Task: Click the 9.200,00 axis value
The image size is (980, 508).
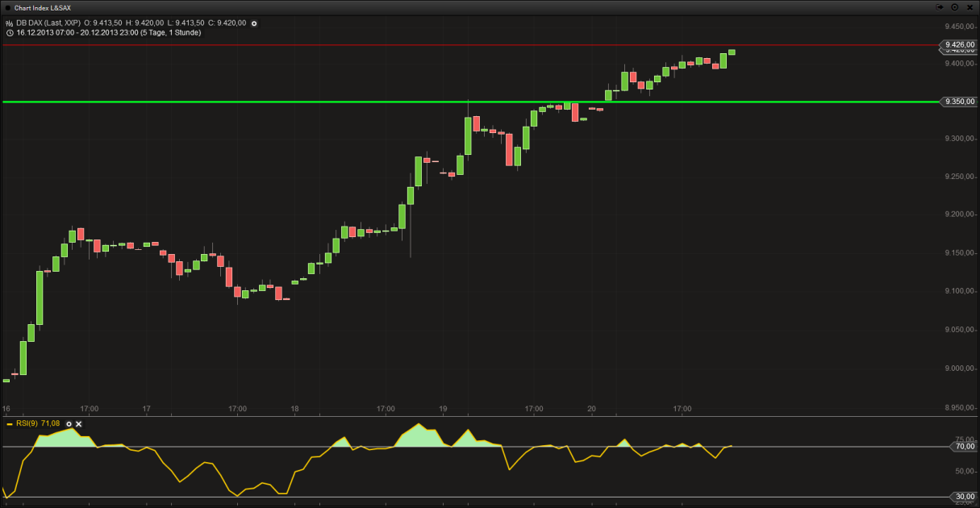Action: (959, 214)
